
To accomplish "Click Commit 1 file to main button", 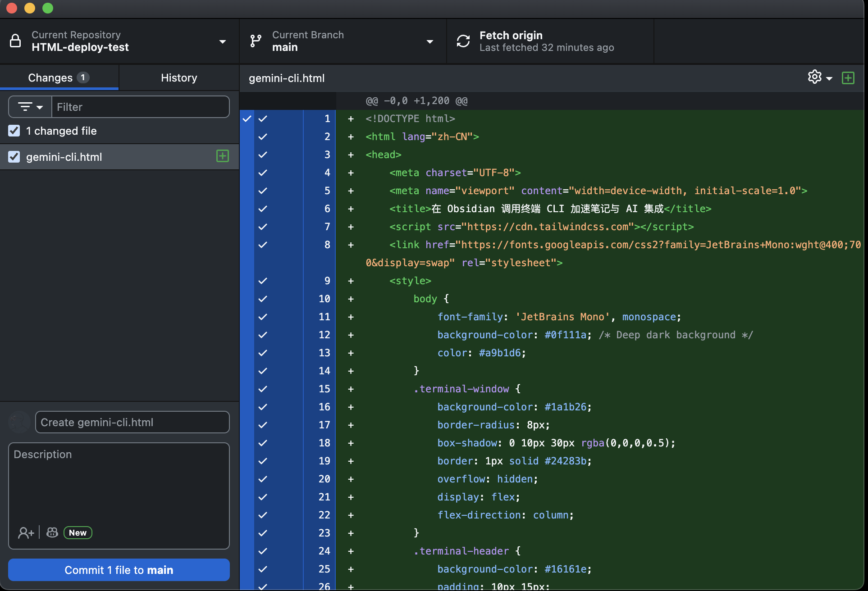I will 119,570.
